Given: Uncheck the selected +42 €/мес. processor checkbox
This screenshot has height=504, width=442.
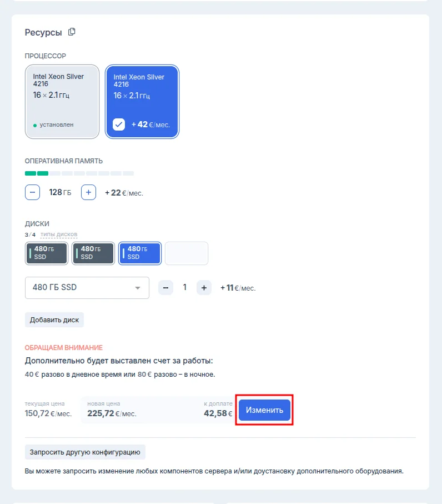Looking at the screenshot, I should tap(119, 124).
